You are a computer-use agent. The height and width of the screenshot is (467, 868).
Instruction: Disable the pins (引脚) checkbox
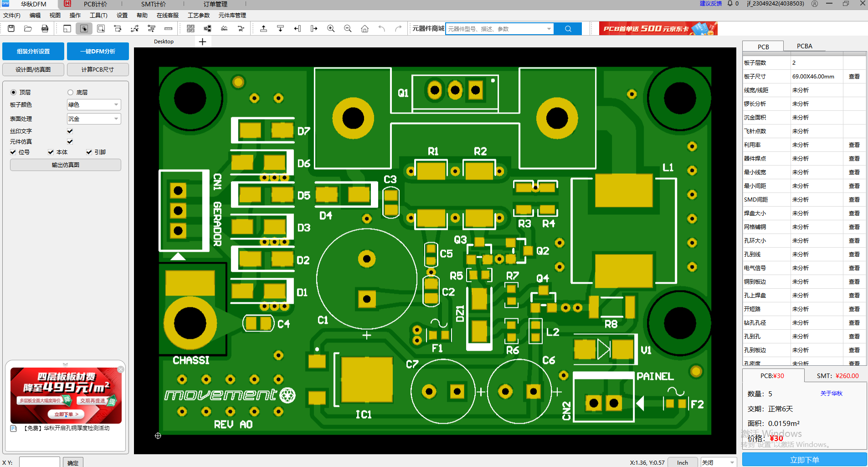[x=89, y=152]
